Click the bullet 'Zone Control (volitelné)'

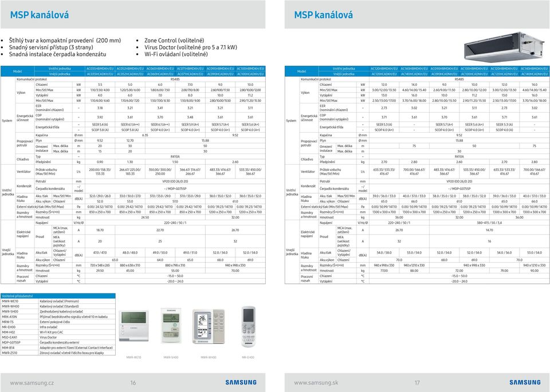[x=174, y=40]
